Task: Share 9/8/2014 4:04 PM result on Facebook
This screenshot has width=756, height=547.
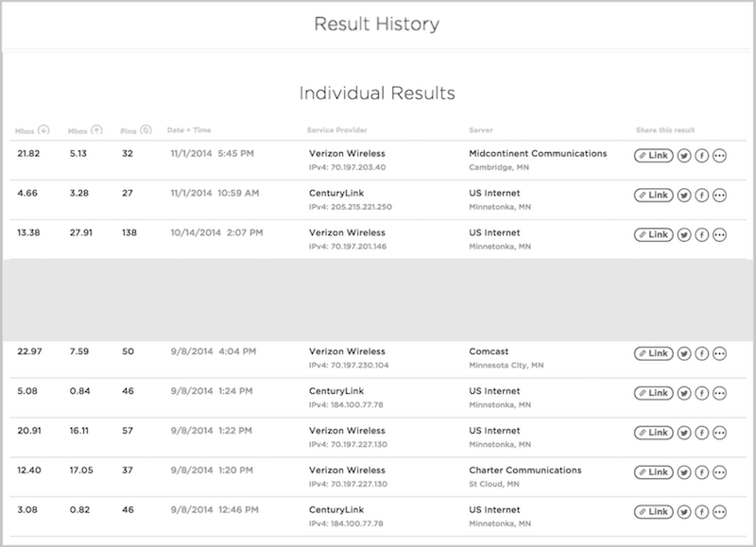Action: [x=702, y=353]
